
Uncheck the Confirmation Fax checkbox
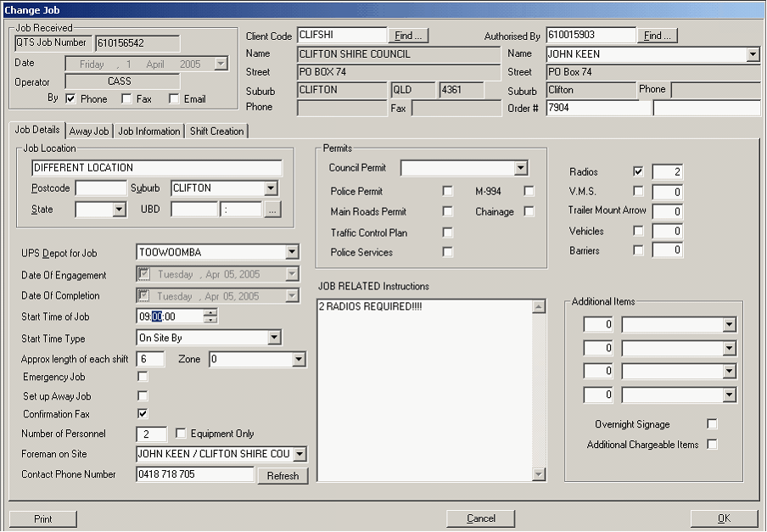(143, 414)
